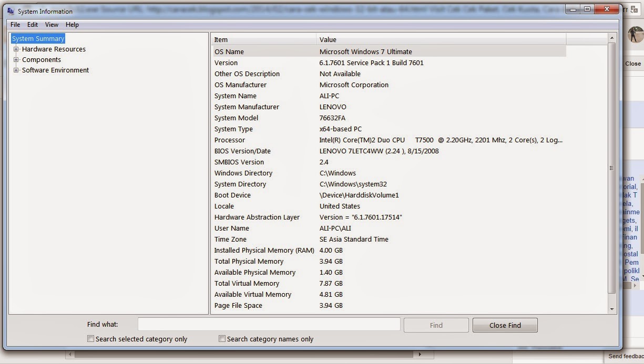Viewport: 644px width, 364px height.
Task: Select the Other OS Description row
Action: [x=389, y=74]
